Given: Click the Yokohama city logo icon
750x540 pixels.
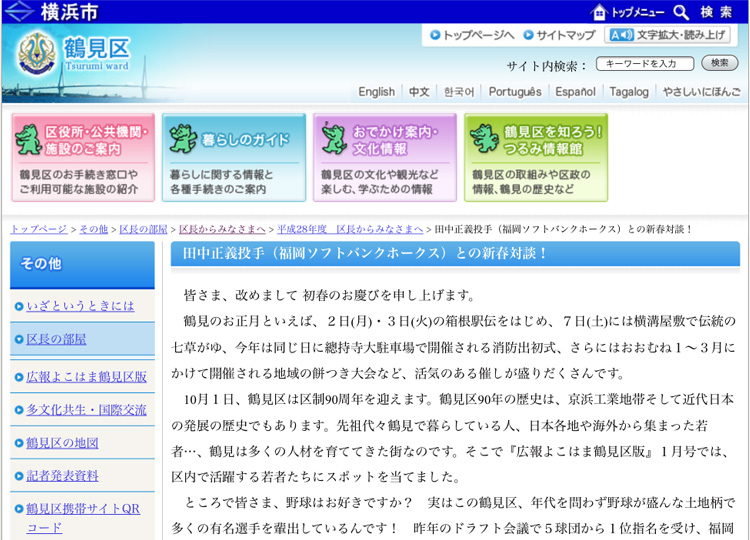Looking at the screenshot, I should (20, 11).
